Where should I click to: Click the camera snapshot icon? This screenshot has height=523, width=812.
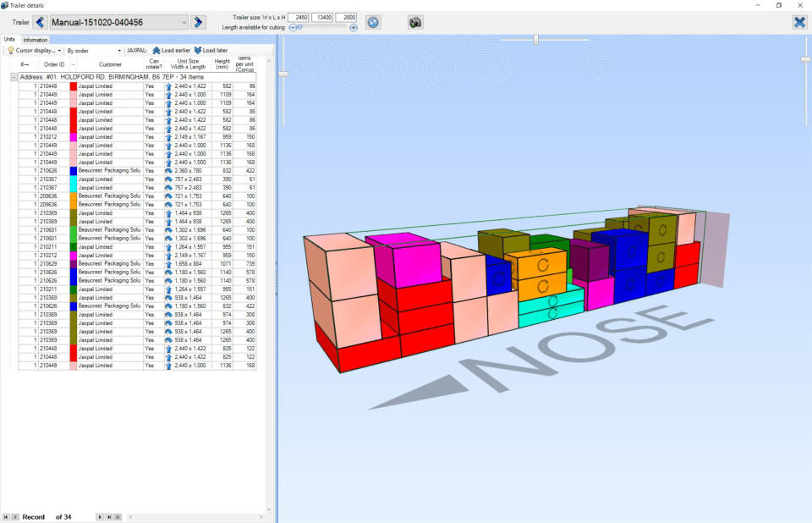[x=414, y=22]
